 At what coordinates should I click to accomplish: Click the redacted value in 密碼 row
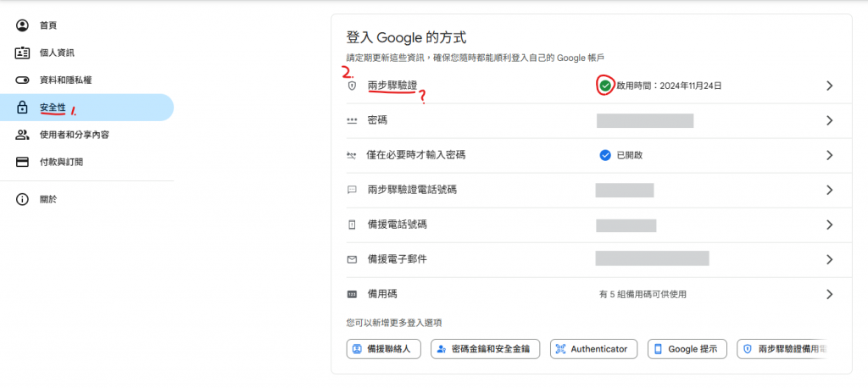(645, 120)
